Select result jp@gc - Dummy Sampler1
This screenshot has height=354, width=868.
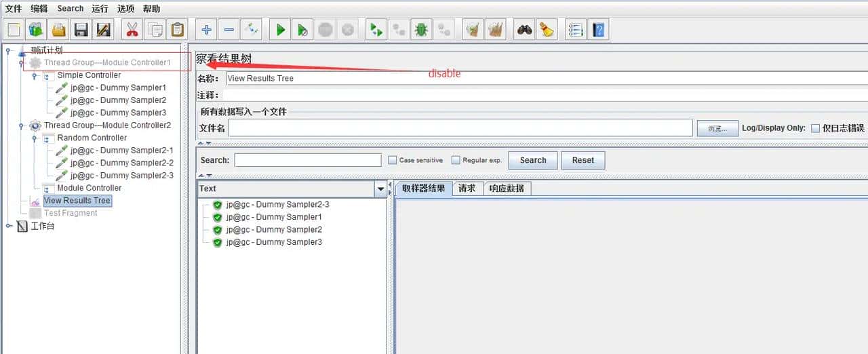pyautogui.click(x=274, y=217)
